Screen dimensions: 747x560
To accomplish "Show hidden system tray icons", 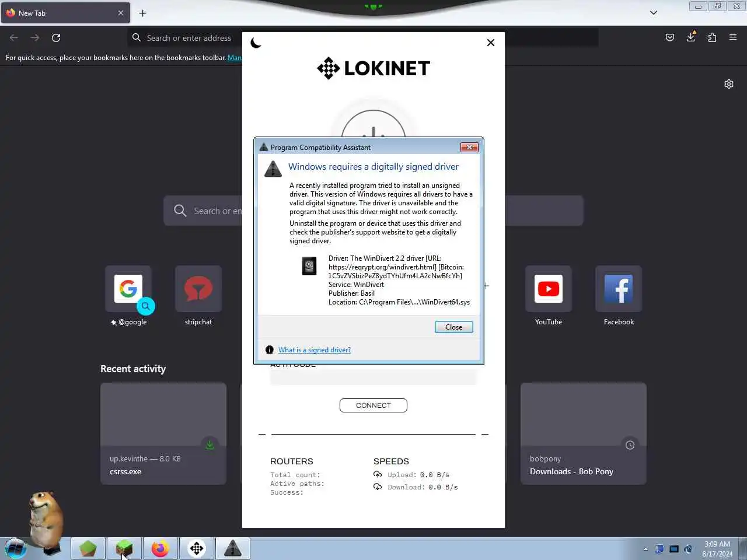I will 645,549.
